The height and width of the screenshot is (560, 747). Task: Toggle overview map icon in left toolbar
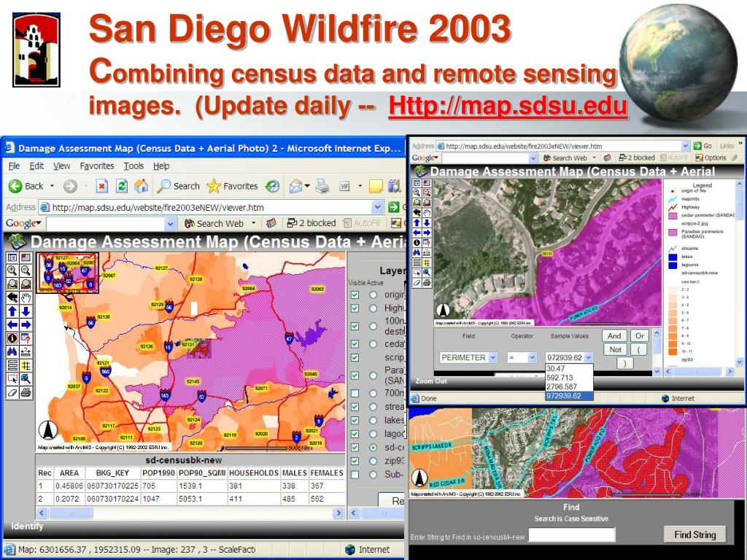tap(26, 257)
